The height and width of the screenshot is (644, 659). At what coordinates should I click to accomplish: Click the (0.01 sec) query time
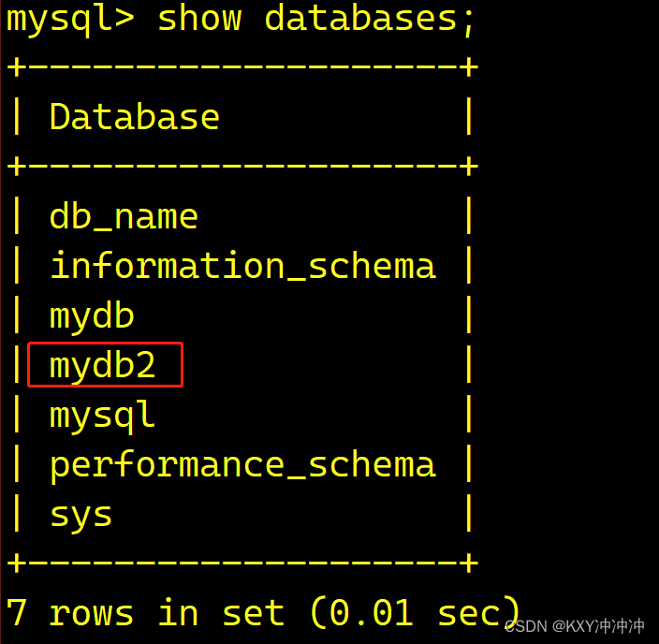[x=414, y=614]
